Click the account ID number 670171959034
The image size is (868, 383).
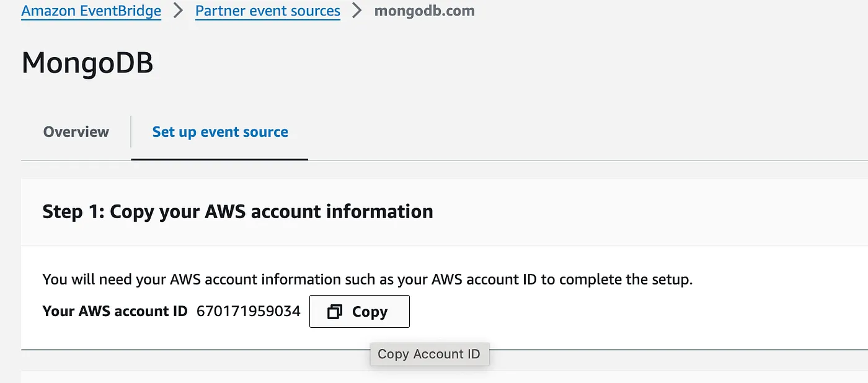249,311
